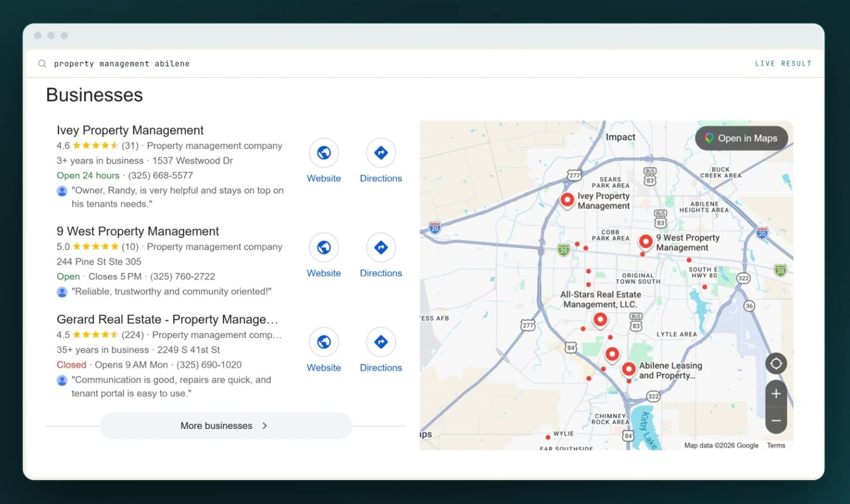Screen dimensions: 850x504
Task: Click Directions link under Ivey Property Management
Action: pos(381,178)
